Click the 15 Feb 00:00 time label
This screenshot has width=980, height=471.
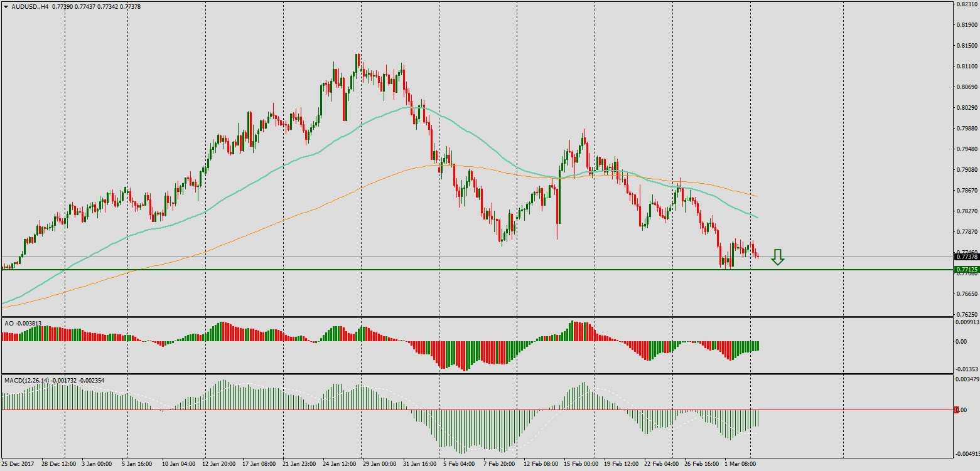point(581,465)
